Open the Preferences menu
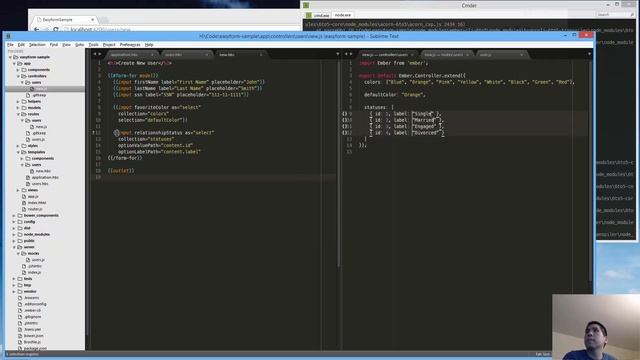 point(130,44)
